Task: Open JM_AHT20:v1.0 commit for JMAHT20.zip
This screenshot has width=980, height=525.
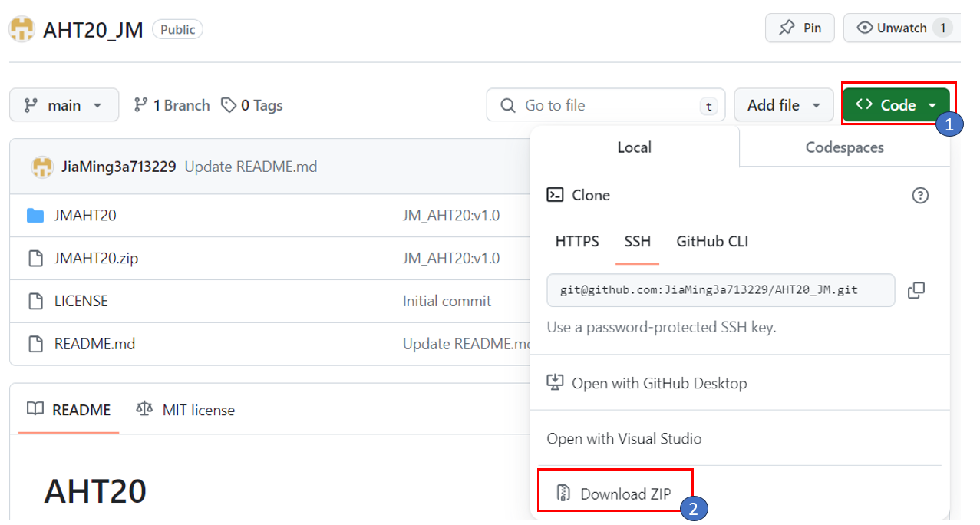Action: point(450,258)
